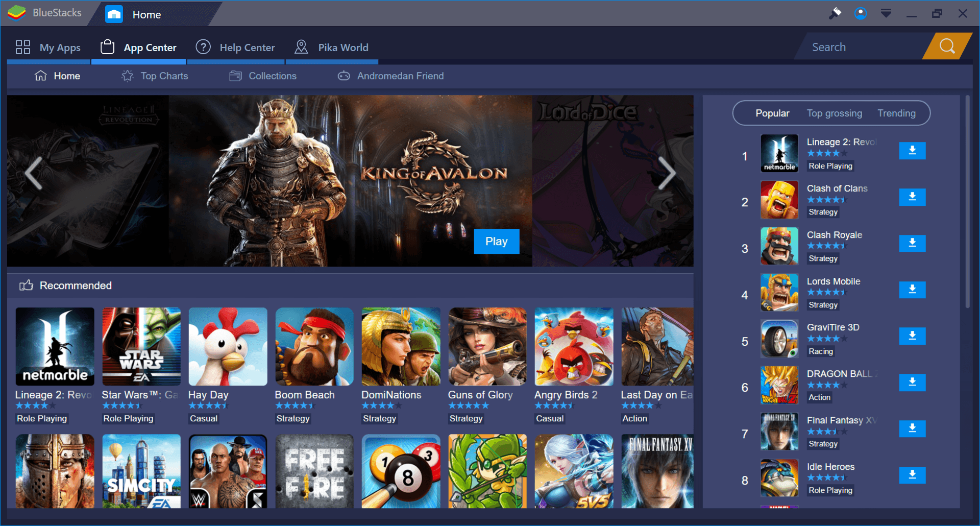The image size is (980, 526).
Task: Show previous banner with left arrow
Action: (x=34, y=174)
